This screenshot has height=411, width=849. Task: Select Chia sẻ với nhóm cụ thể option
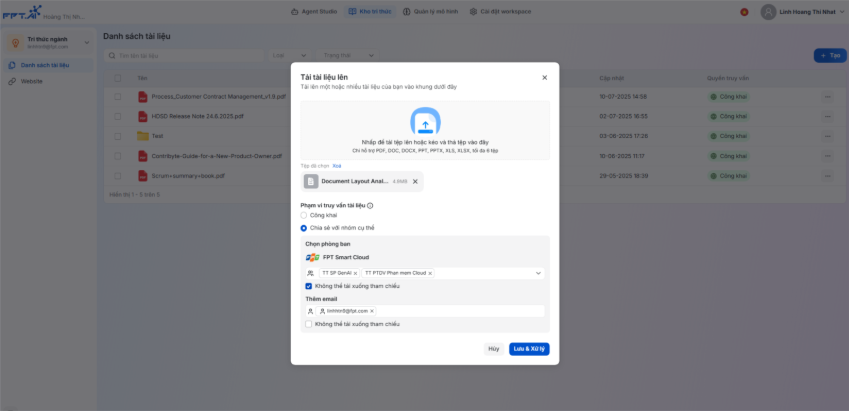point(305,228)
